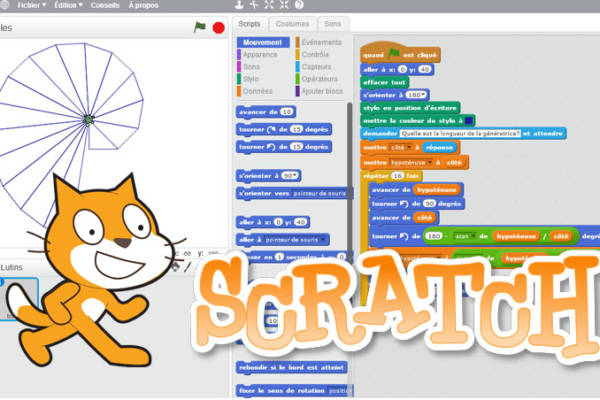Select the Apparence block category
Screen dimensions: 600x400
(x=257, y=54)
